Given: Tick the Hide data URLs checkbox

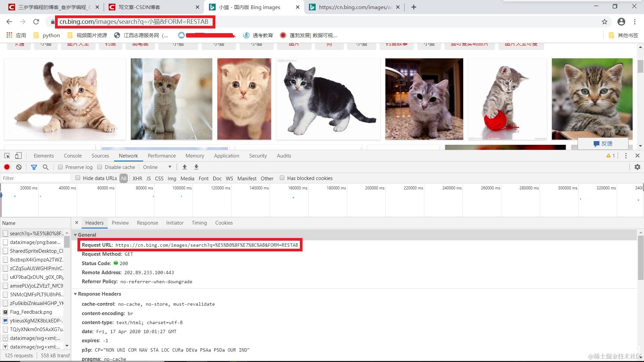Looking at the screenshot, I should pyautogui.click(x=78, y=178).
